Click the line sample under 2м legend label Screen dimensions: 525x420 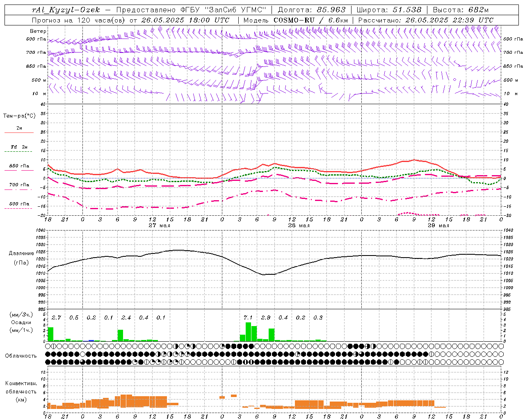19,133
